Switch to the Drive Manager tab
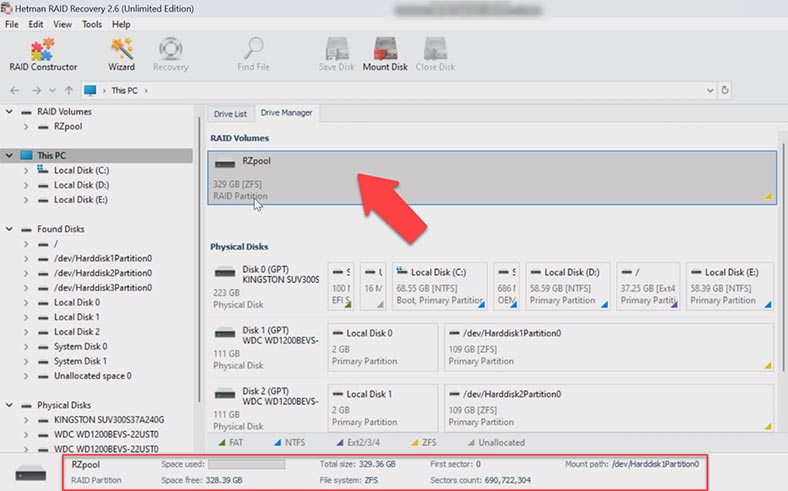This screenshot has width=788, height=491. point(286,113)
